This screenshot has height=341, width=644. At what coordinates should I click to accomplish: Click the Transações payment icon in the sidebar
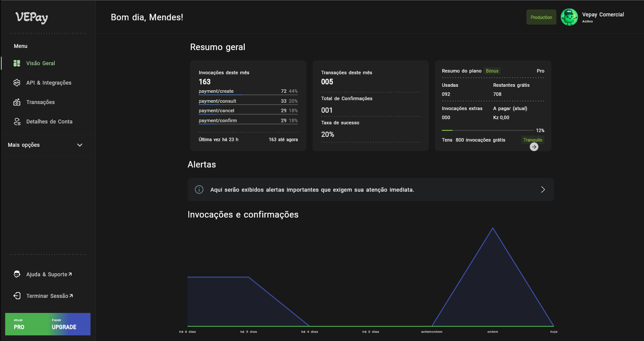point(16,102)
